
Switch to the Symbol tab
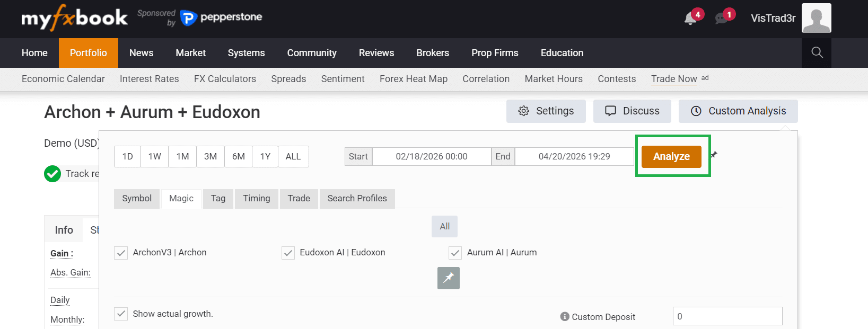tap(137, 199)
